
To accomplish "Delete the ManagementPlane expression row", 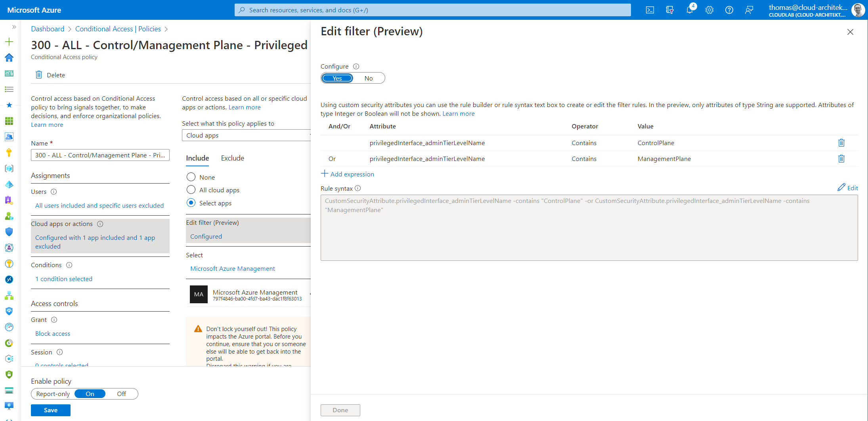I will tap(841, 159).
